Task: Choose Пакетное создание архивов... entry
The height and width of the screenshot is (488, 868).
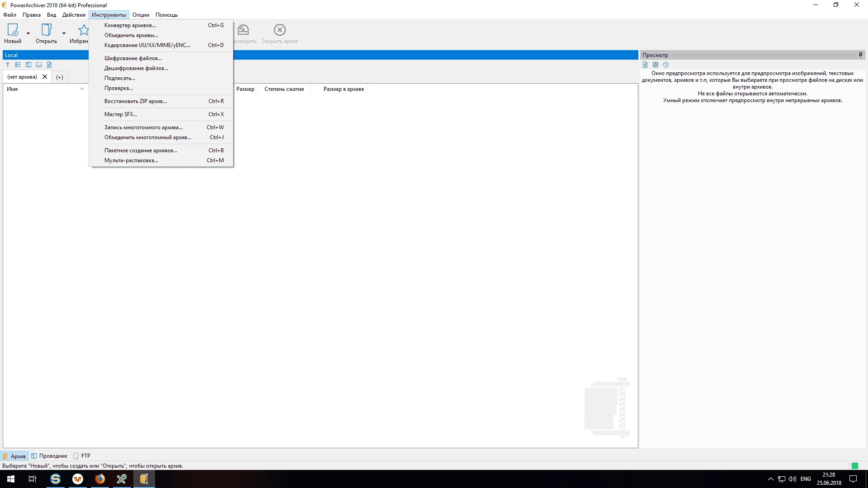Action: tap(161, 150)
